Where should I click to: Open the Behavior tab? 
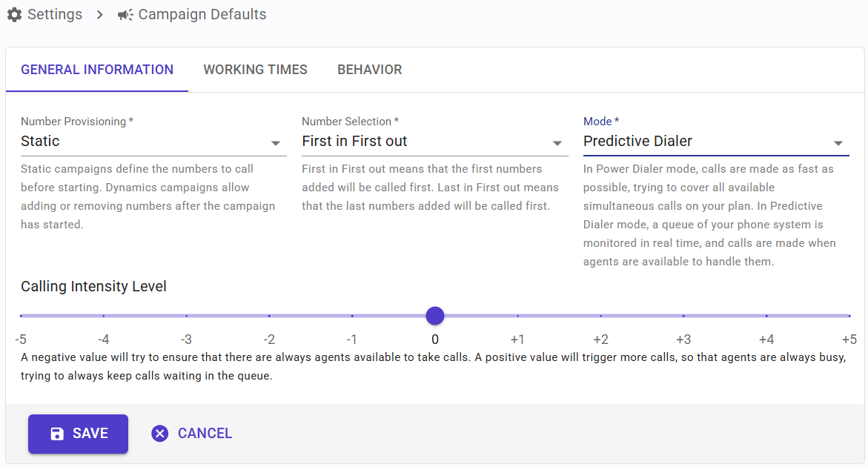coord(369,70)
